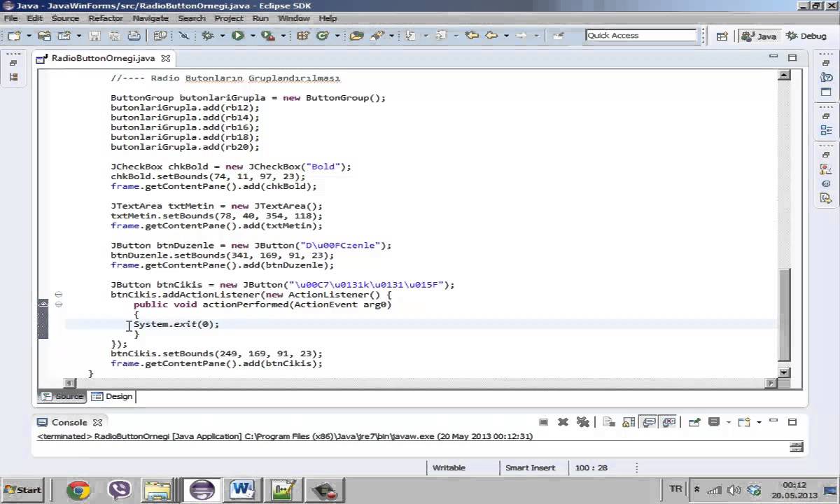The width and height of the screenshot is (840, 504).
Task: Click the Display Selected Console icon
Action: click(714, 422)
